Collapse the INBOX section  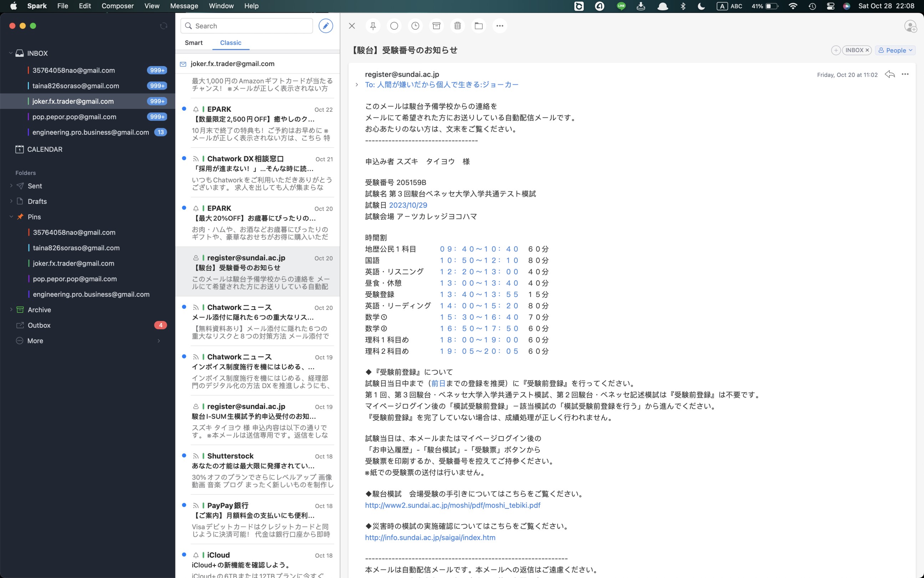point(11,53)
